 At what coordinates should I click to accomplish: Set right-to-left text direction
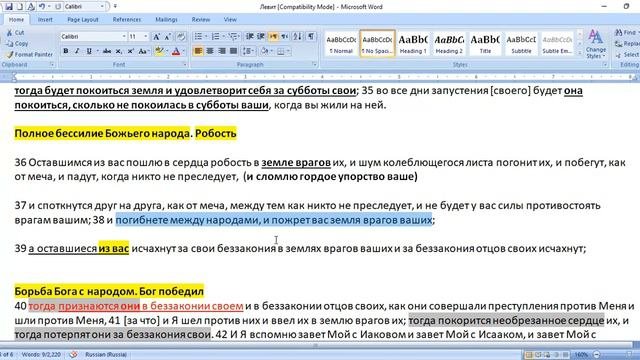[x=284, y=37]
